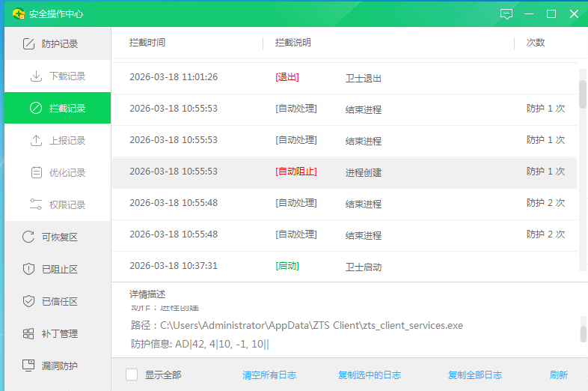Screen dimensions: 588x391
Task: Click 清空所有日志 link
Action: 269,375
